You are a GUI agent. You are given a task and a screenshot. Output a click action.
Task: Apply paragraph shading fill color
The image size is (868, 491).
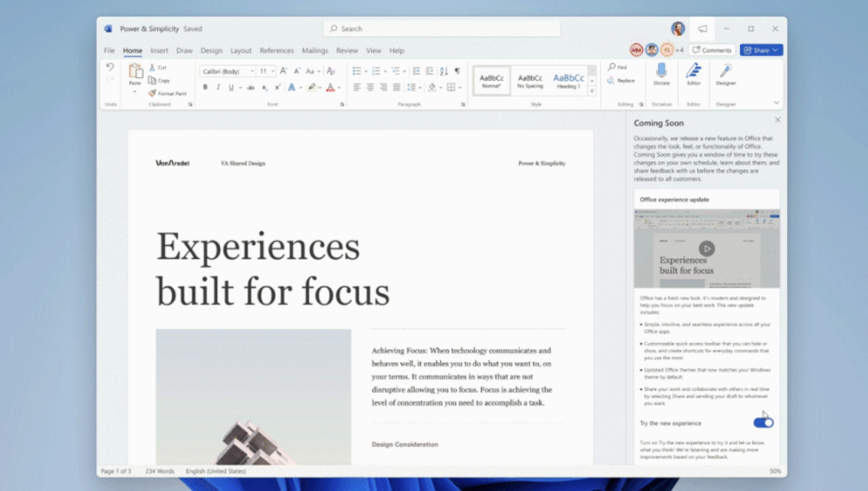point(432,87)
